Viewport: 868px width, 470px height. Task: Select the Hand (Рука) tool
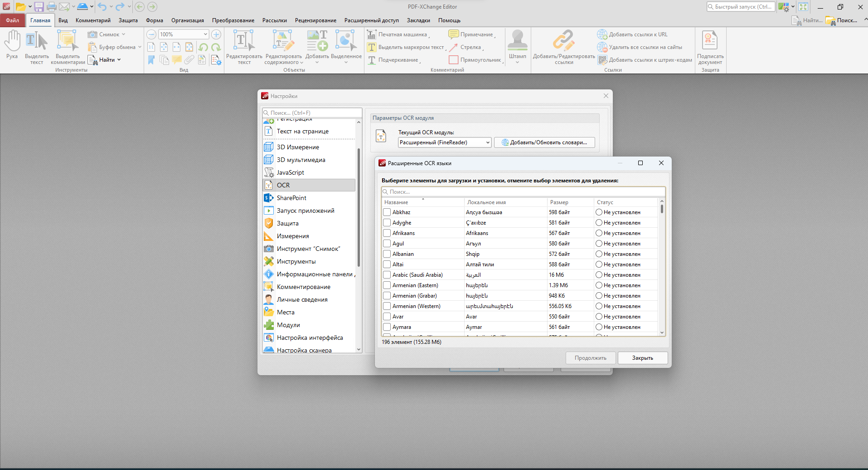click(12, 44)
